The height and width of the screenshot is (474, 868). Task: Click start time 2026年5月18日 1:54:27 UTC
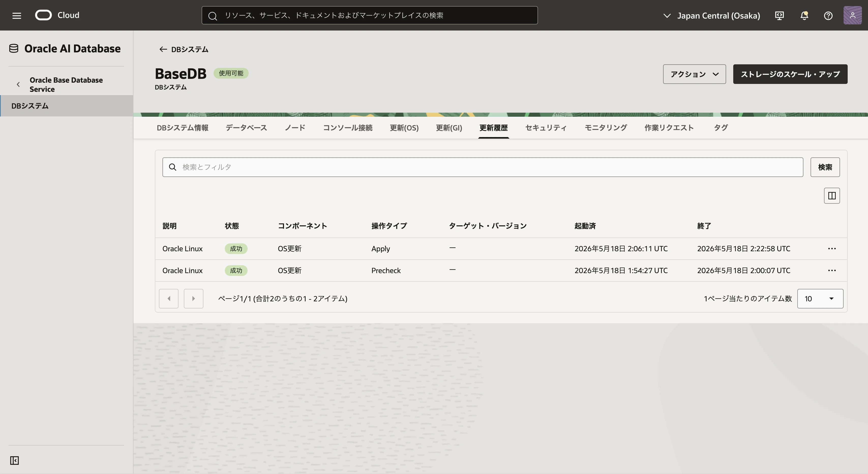tap(621, 271)
